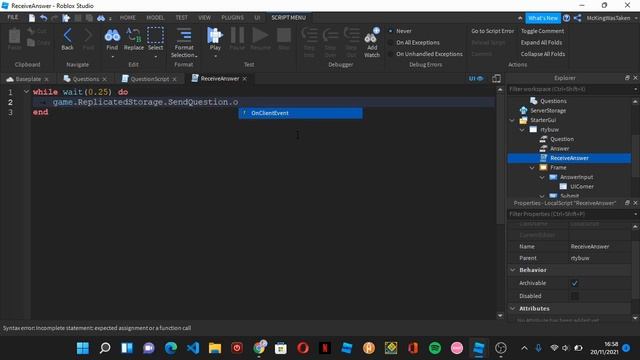The image size is (640, 360).
Task: Collapse the Behavior properties section
Action: (x=513, y=270)
